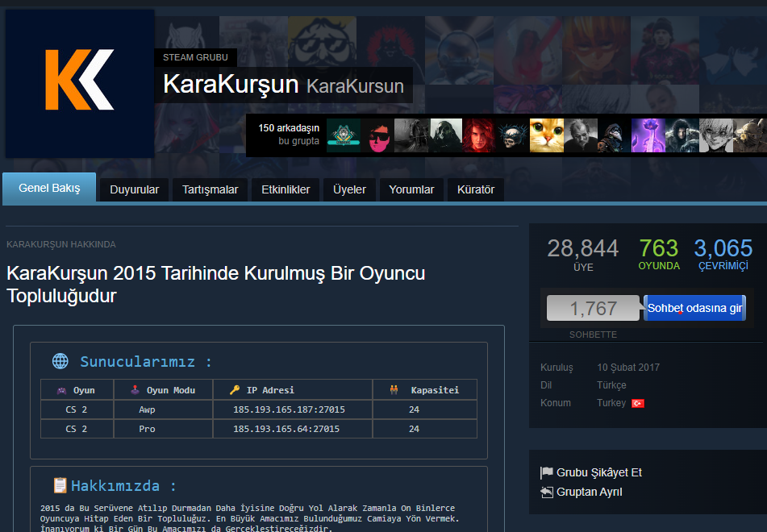767x532 pixels.
Task: Open the teal wolf emblem friend avatar
Action: (x=344, y=135)
